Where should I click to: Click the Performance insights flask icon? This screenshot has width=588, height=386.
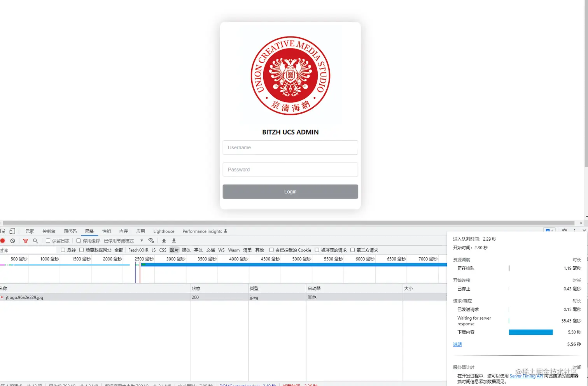(226, 231)
